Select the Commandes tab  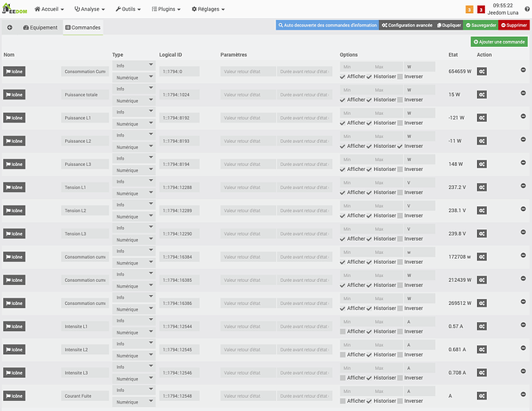[x=83, y=27]
